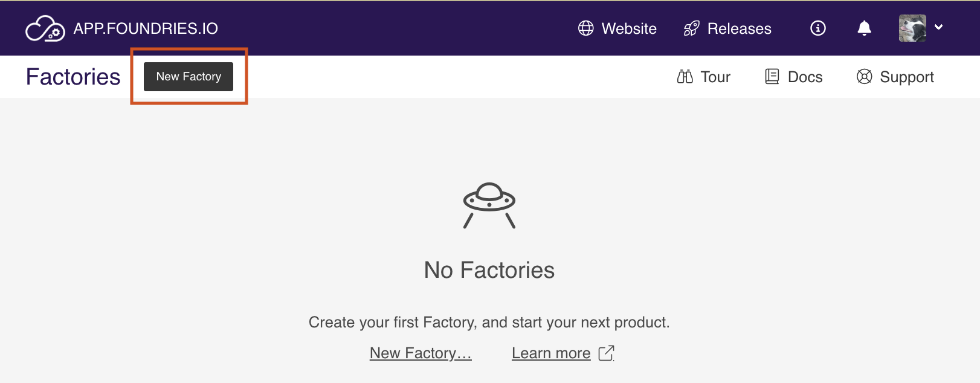Expand the user account dropdown chevron
The image size is (980, 383).
click(939, 27)
